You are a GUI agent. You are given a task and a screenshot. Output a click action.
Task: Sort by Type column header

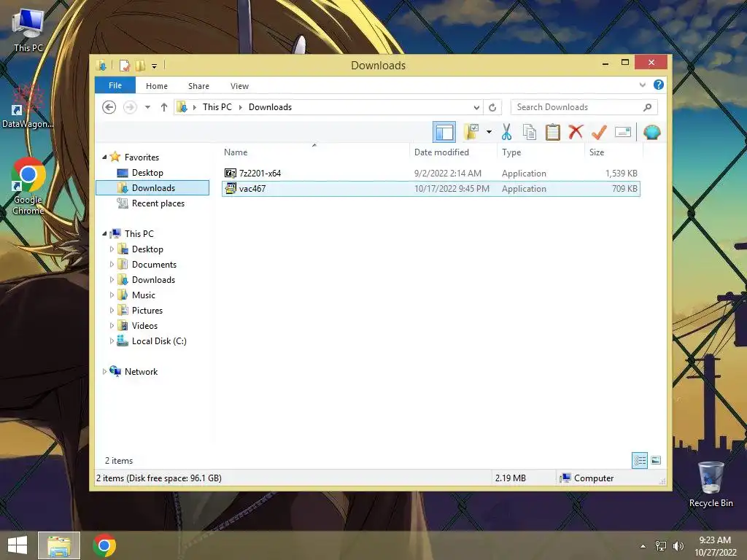coord(541,152)
